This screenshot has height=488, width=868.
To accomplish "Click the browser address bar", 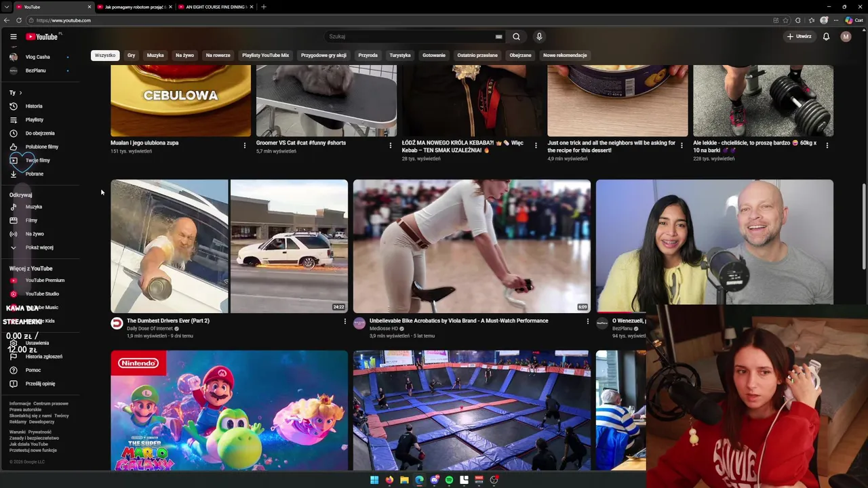I will 400,20.
